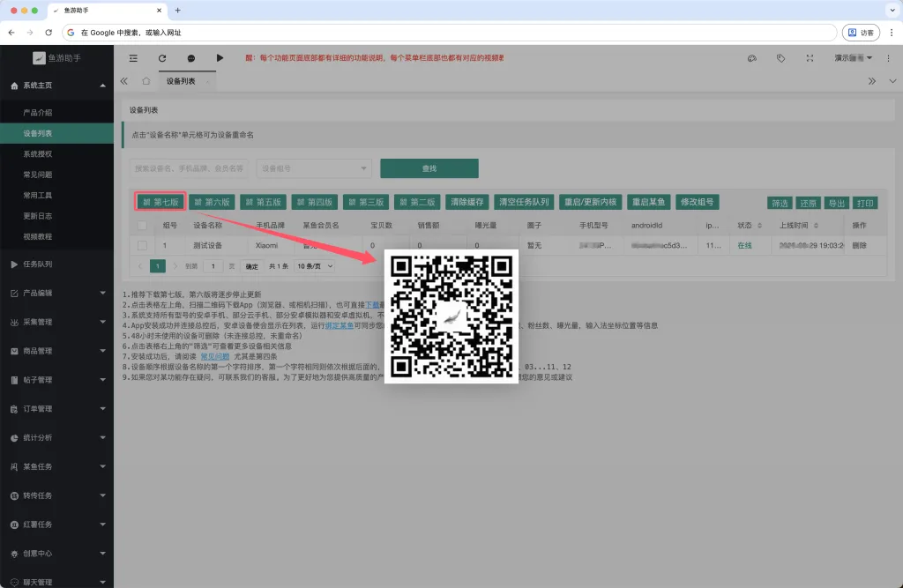Expand 商品管理 sidebar menu
Image resolution: width=903 pixels, height=588 pixels.
[57, 351]
